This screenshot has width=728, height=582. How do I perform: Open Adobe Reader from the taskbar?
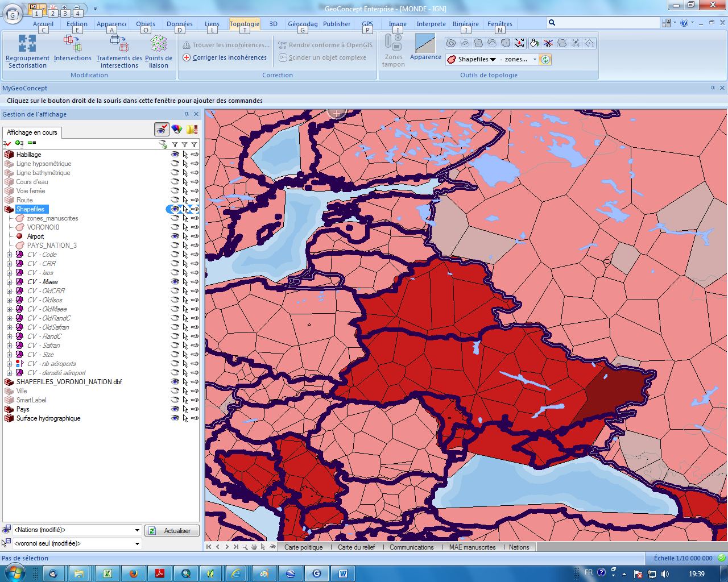click(x=160, y=573)
